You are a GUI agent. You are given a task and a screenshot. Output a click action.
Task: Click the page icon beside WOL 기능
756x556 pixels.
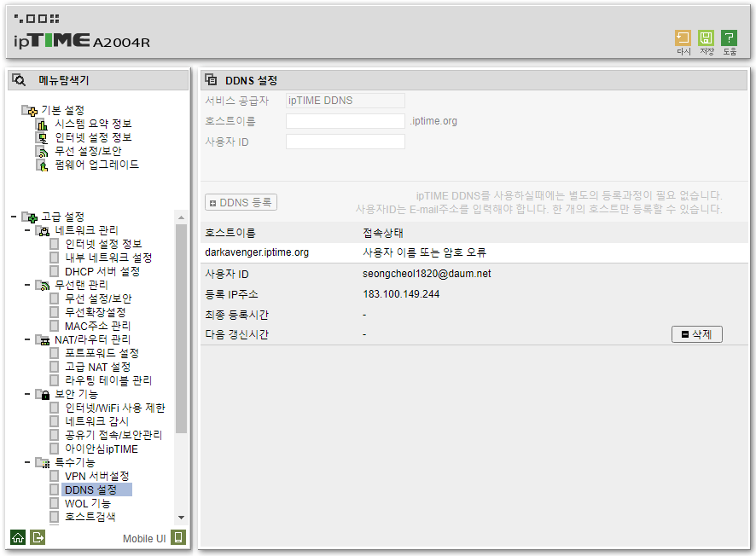(x=55, y=503)
